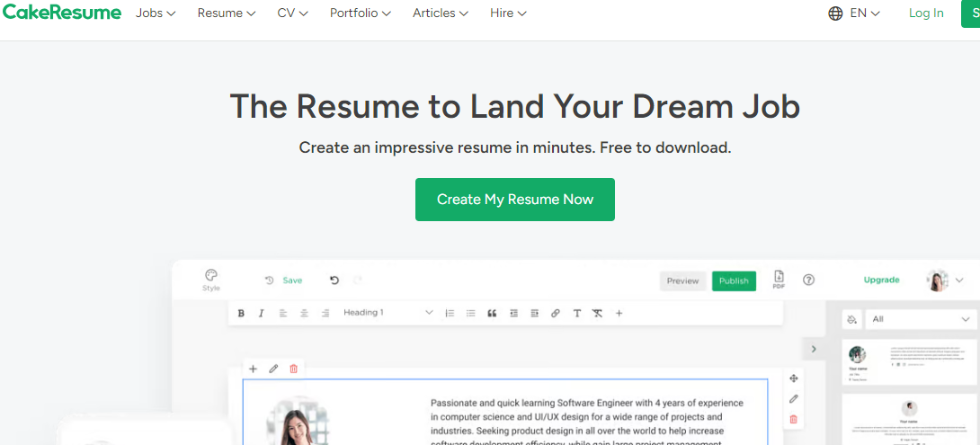The height and width of the screenshot is (445, 980).
Task: Click the blockquote icon in toolbar
Action: 492,313
